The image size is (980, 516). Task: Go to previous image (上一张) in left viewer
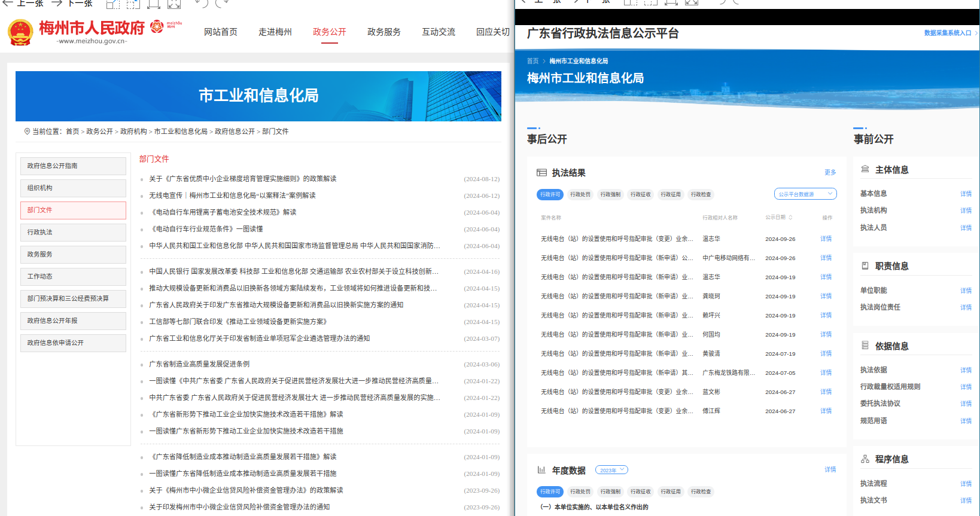(23, 4)
